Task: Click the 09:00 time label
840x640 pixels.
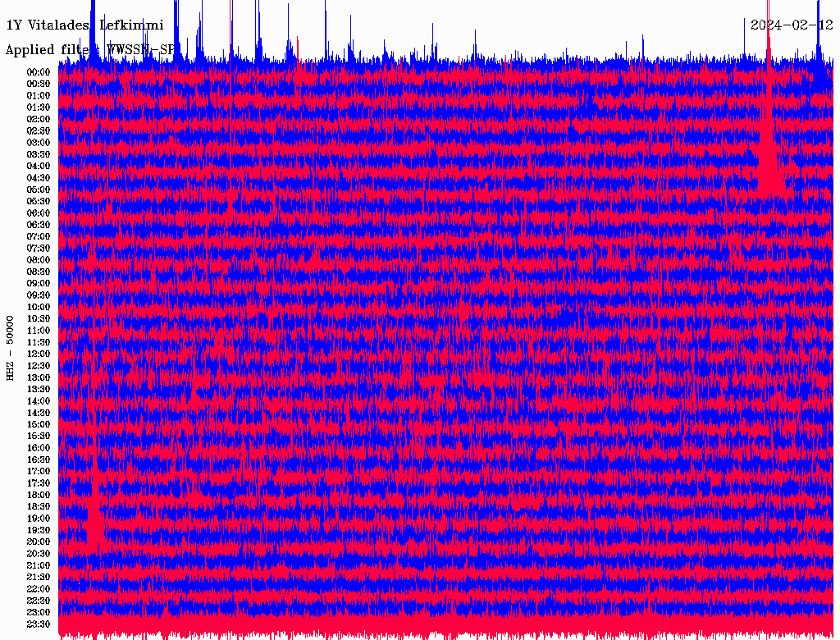Action: (x=39, y=284)
